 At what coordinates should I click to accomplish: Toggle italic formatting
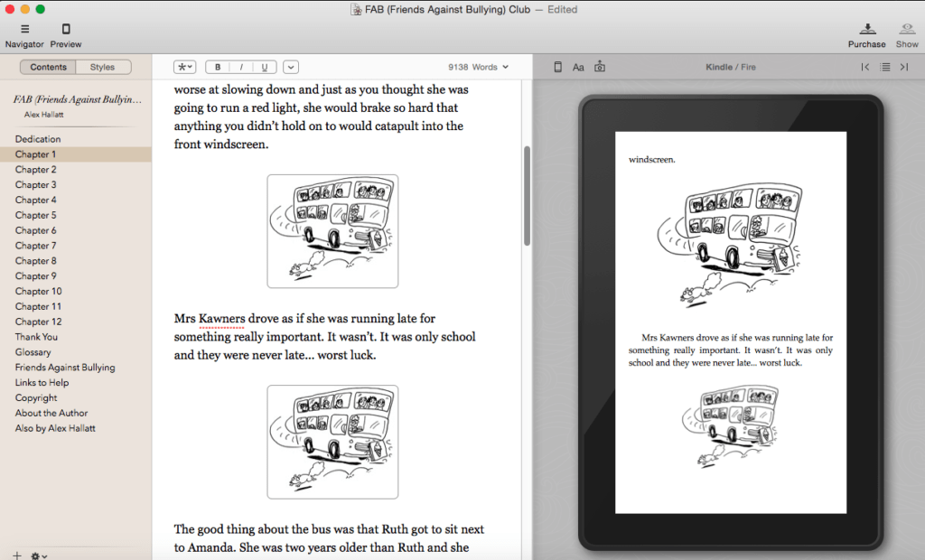(x=241, y=67)
